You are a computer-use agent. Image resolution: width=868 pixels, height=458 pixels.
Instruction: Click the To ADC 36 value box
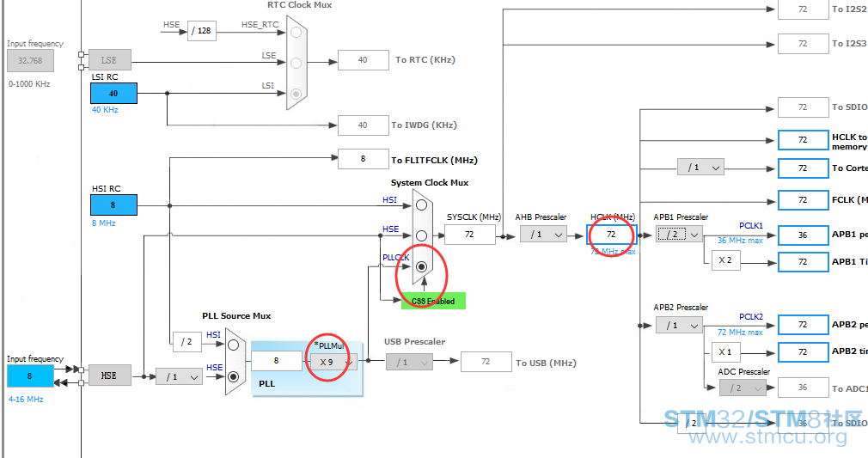coord(804,388)
